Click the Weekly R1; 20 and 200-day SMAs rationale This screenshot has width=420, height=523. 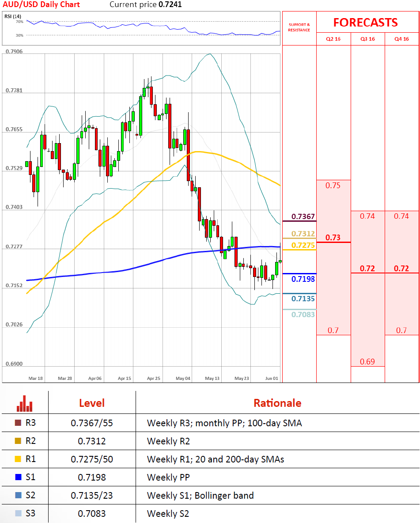click(216, 459)
